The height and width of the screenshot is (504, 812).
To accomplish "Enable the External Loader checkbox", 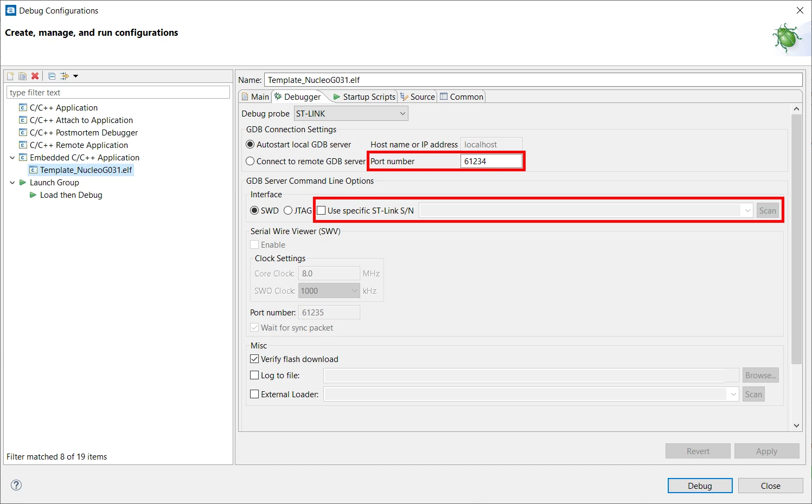I will [x=254, y=394].
